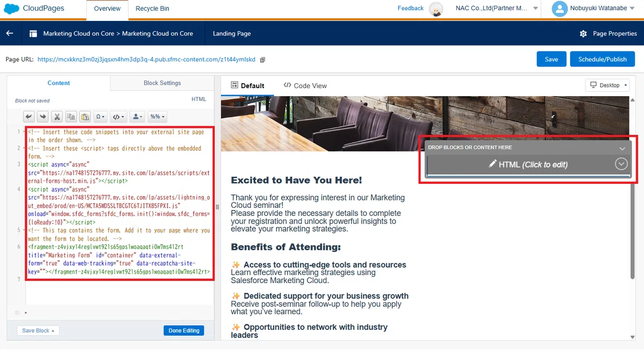The image size is (644, 361).
Task: Click the Page Properties label
Action: [615, 33]
